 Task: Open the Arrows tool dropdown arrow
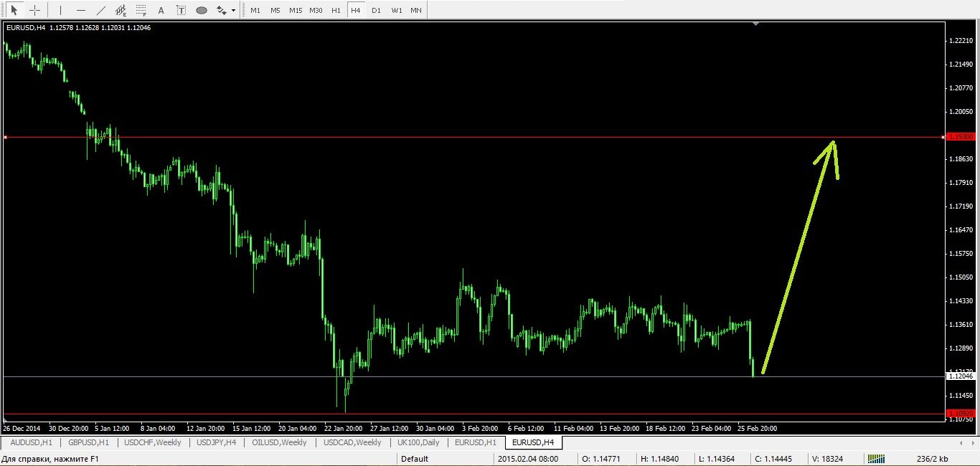click(x=233, y=11)
